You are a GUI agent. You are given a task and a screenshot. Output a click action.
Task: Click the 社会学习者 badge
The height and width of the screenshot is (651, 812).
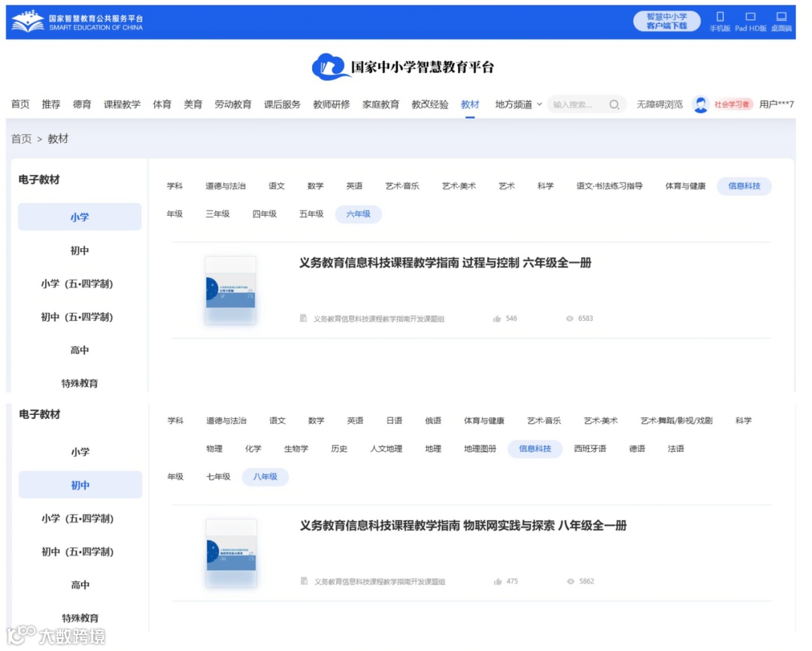tap(732, 104)
